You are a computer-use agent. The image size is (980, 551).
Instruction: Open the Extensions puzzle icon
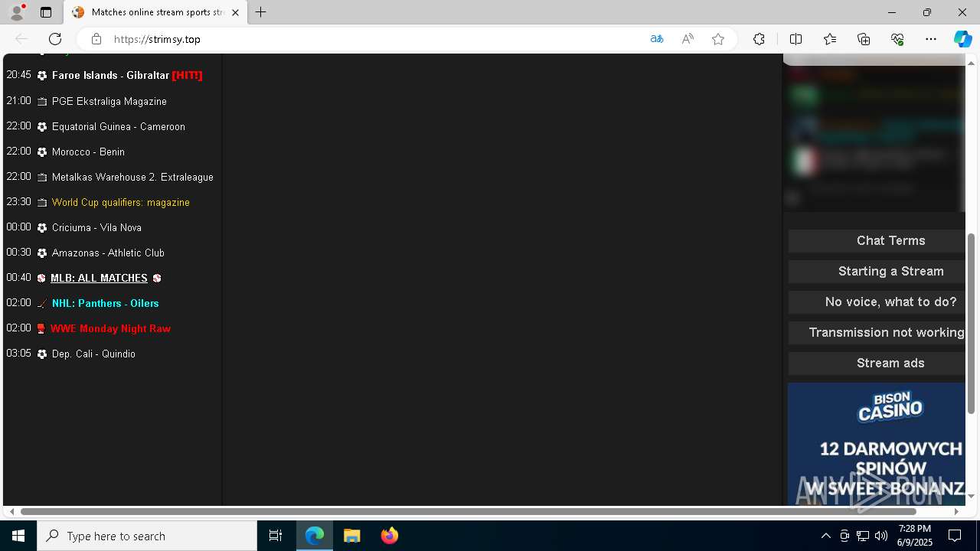click(759, 39)
